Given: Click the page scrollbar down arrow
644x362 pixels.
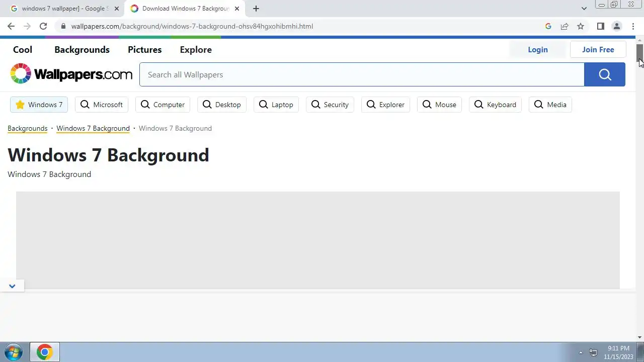Looking at the screenshot, I should [640, 337].
